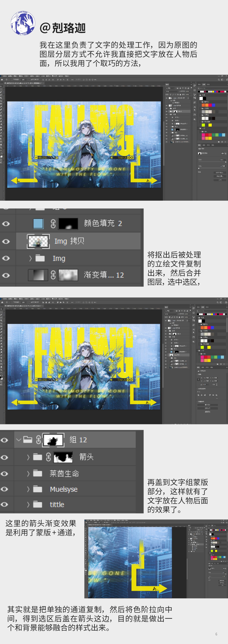Toggle visibility of the enlarged 组 12 group
This screenshot has width=228, height=644.
pyautogui.click(x=4, y=440)
